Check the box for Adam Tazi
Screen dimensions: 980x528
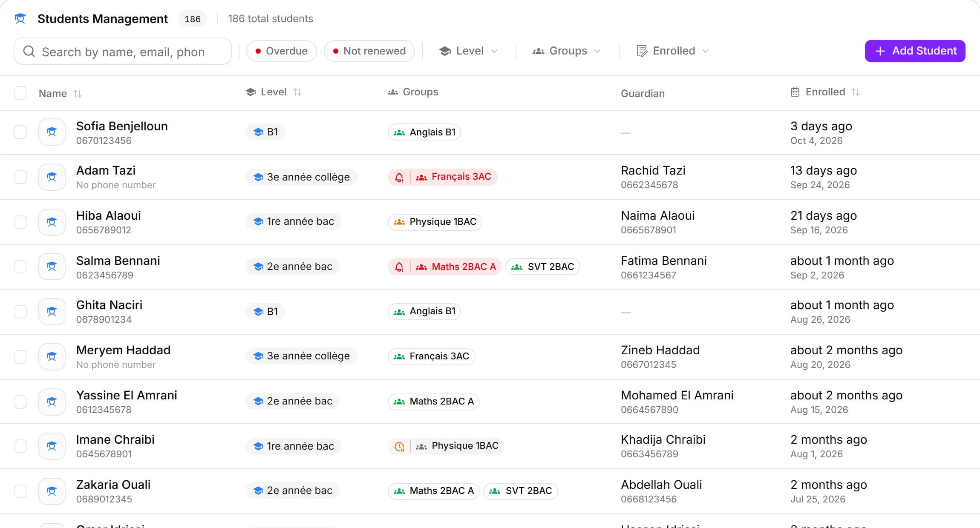[20, 177]
